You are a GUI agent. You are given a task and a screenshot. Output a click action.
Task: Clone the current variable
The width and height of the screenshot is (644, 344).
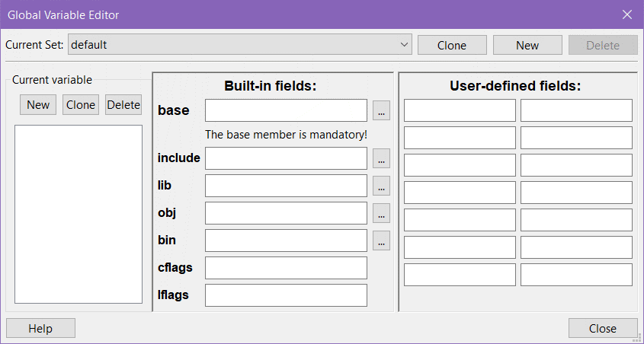pyautogui.click(x=81, y=105)
